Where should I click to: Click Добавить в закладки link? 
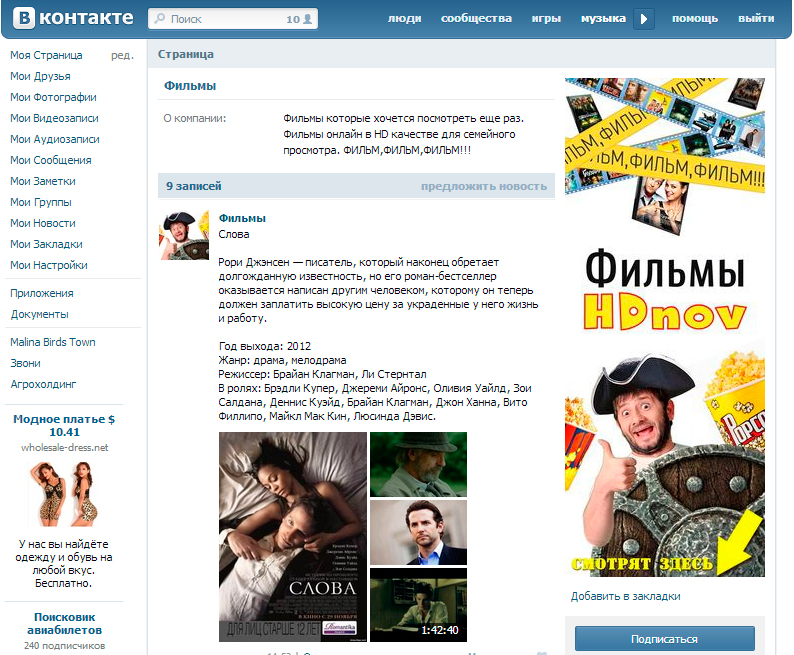[x=625, y=596]
